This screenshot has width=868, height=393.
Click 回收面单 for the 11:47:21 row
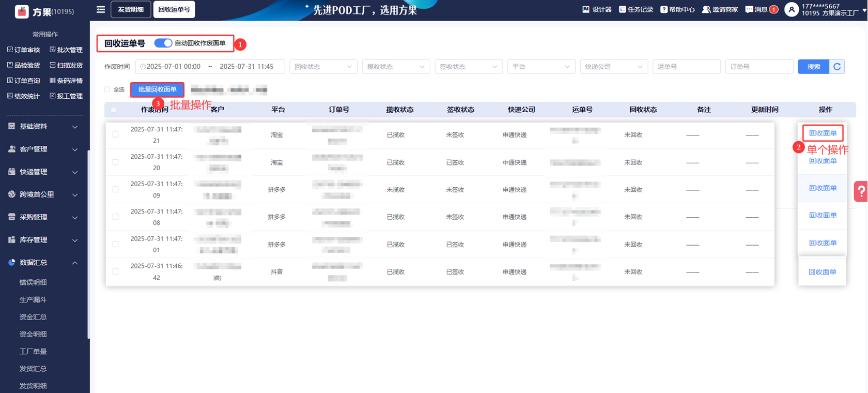(x=823, y=133)
